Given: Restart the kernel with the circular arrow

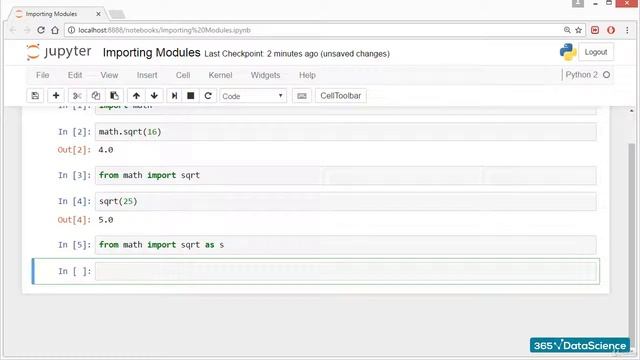Looking at the screenshot, I should [x=208, y=96].
